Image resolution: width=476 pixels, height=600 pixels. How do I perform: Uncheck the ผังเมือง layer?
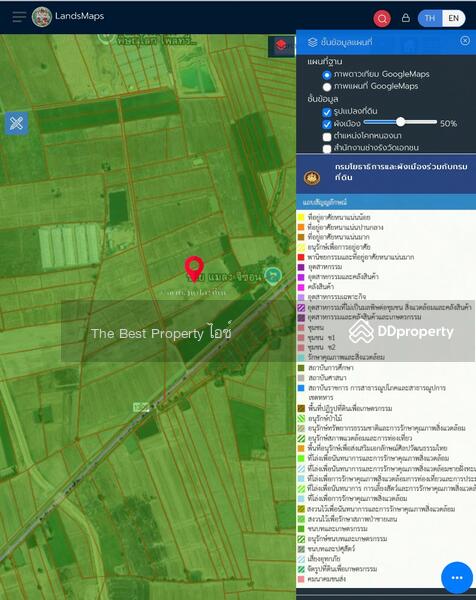coord(327,124)
